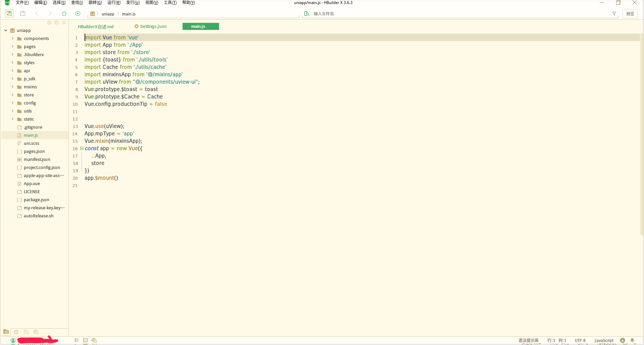The width and height of the screenshot is (644, 345).
Task: Open package.json in the project tree
Action: (36, 200)
